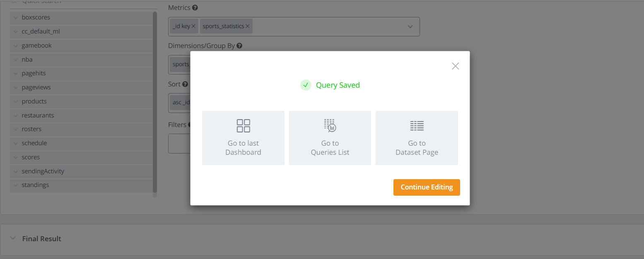Expand the boxscores dataset
Viewport: 644px width, 259px height.
tap(16, 18)
